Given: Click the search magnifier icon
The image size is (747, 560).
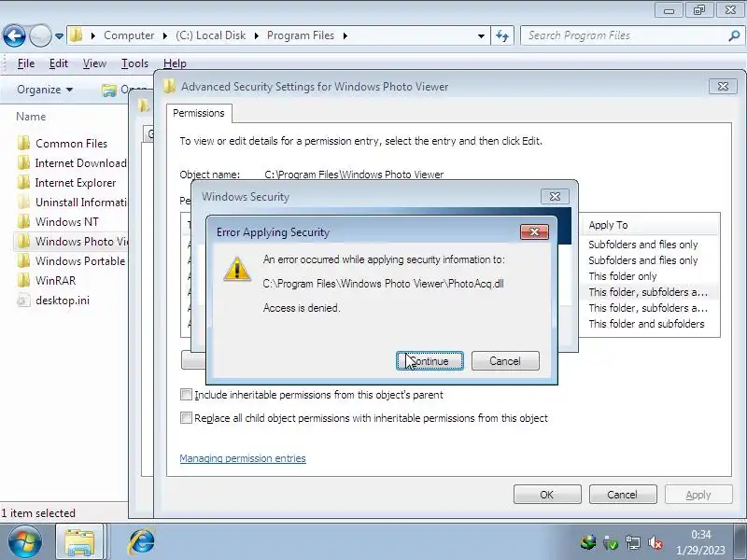Looking at the screenshot, I should tap(734, 35).
